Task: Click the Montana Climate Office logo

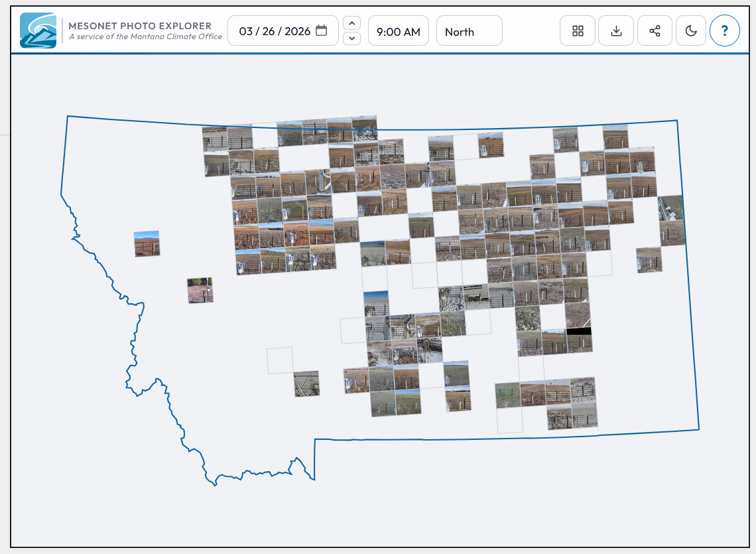Action: pos(38,29)
